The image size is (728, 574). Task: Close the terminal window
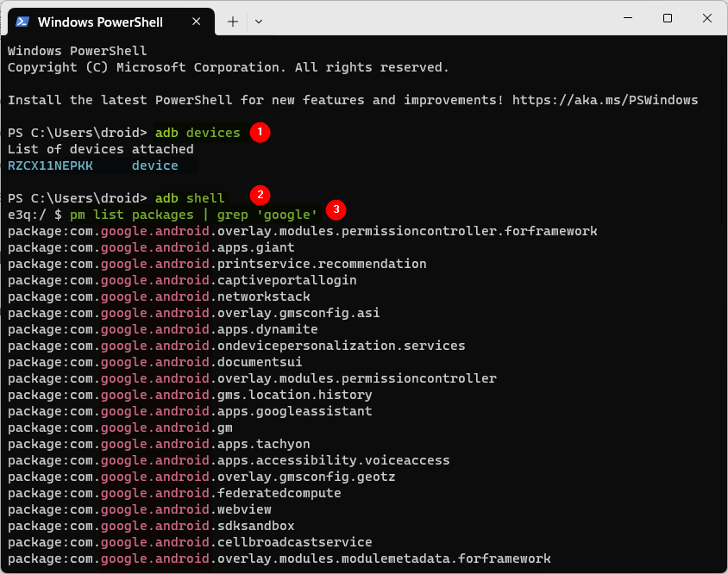707,18
